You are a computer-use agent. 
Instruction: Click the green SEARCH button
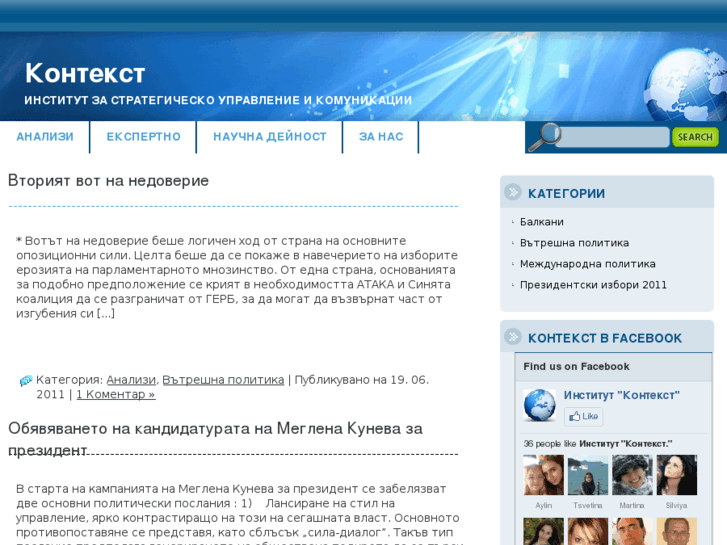pos(695,137)
